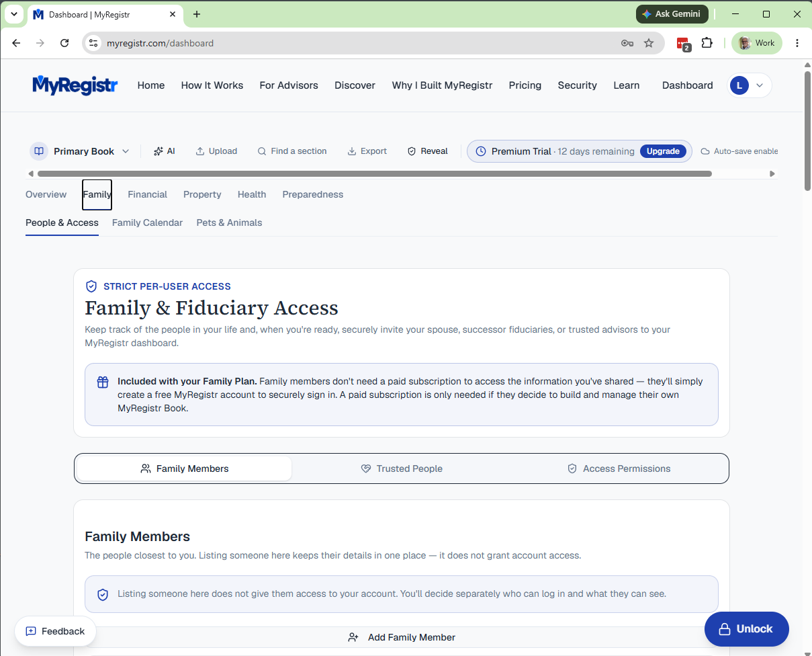Click the shield icon in listing notice
Screen dimensions: 812x656
(x=103, y=594)
